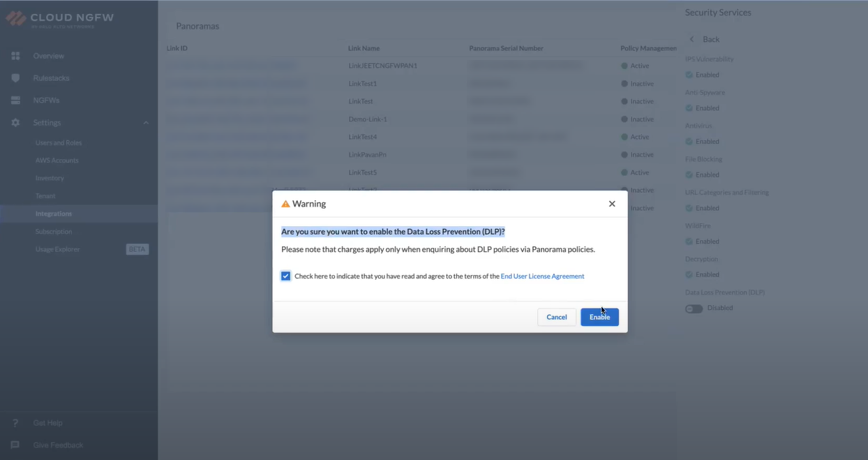Viewport: 868px width, 460px height.
Task: Open Usage Explorer in sidebar
Action: click(x=57, y=249)
